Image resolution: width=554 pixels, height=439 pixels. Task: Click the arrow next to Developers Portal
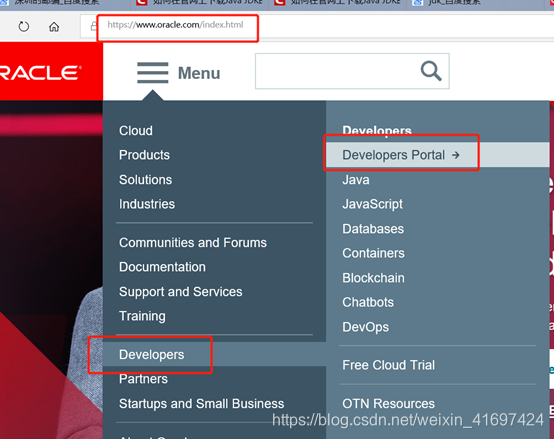pyautogui.click(x=456, y=155)
